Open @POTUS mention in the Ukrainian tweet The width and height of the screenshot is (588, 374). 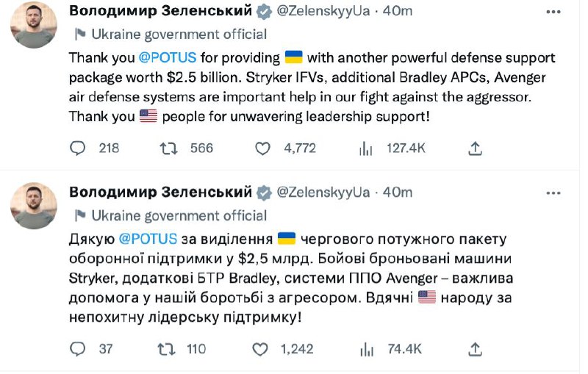point(148,239)
